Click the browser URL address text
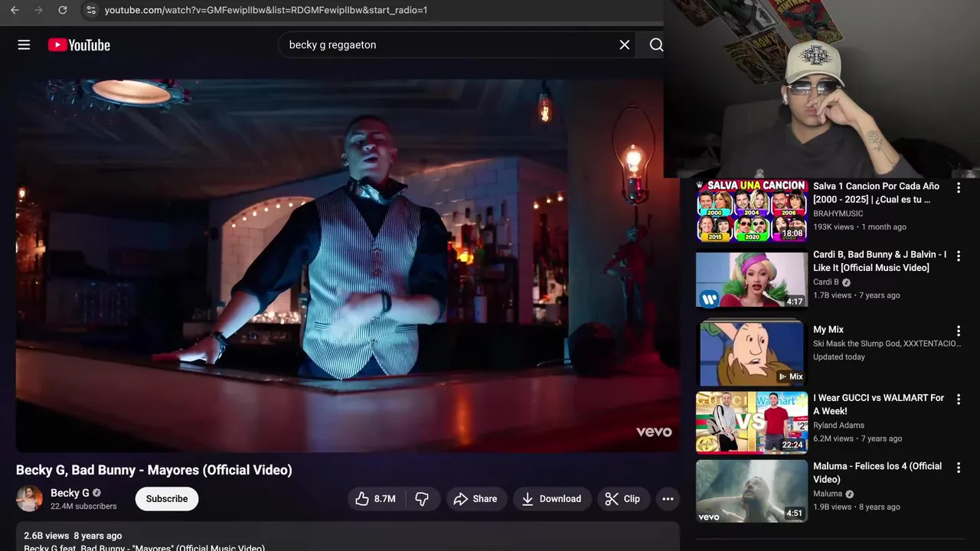The width and height of the screenshot is (980, 551). coord(266,10)
